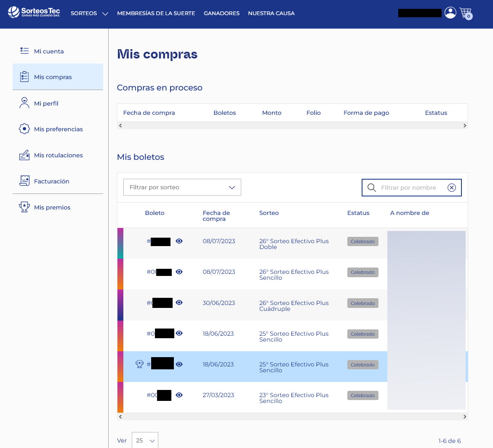Click the Facturación invoice icon
Viewport: 493px width, 448px height.
pos(24,181)
